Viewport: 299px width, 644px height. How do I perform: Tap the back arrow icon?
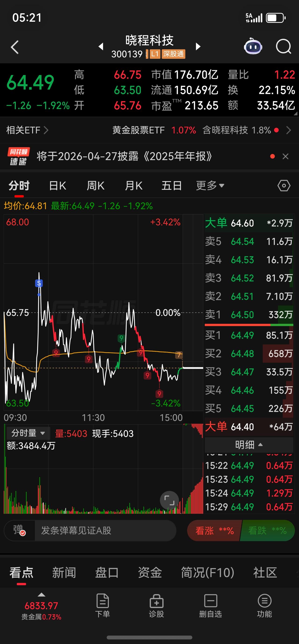tap(15, 47)
